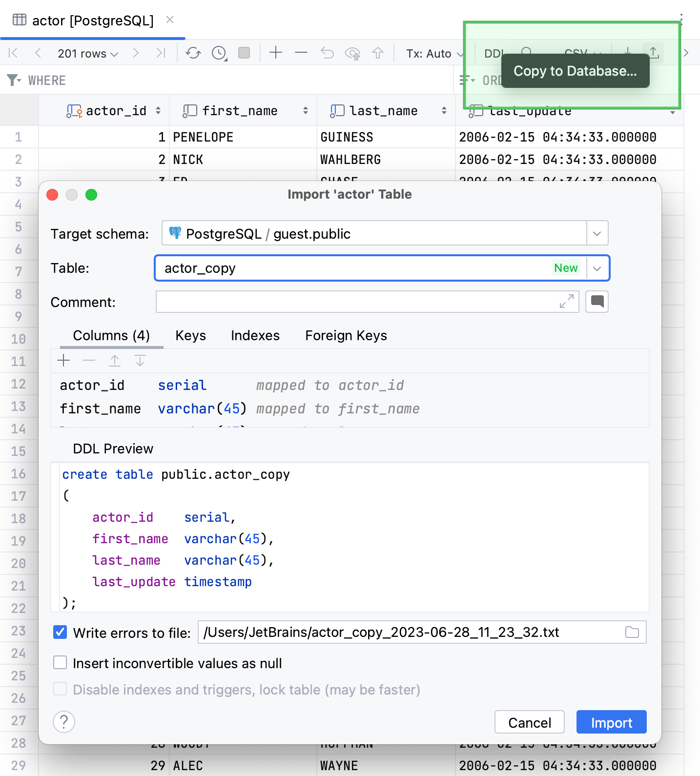700x776 pixels.
Task: Submit changes with the up arrow icon
Action: pyautogui.click(x=378, y=53)
